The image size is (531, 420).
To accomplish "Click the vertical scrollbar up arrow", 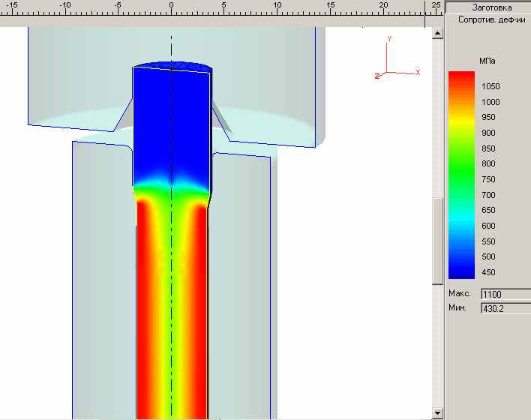I will [437, 33].
